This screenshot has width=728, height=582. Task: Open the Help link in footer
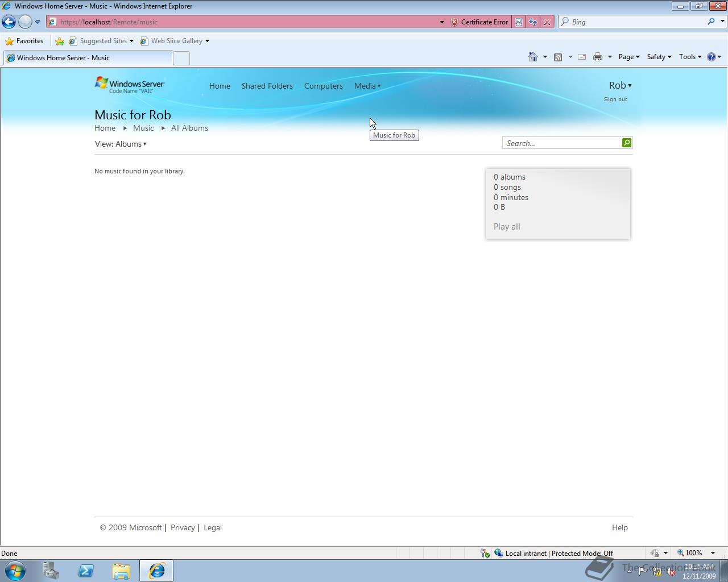click(620, 528)
